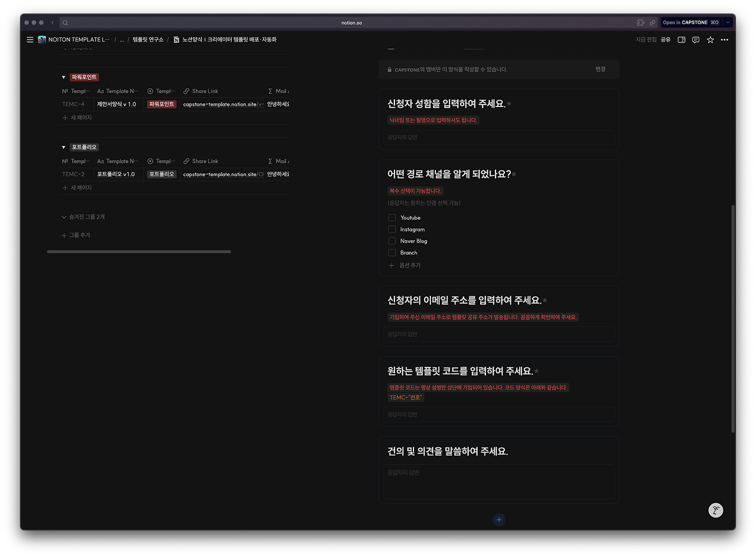Screen dimensions: 756x557
Task: Toggle the side peek panel icon
Action: tap(681, 40)
